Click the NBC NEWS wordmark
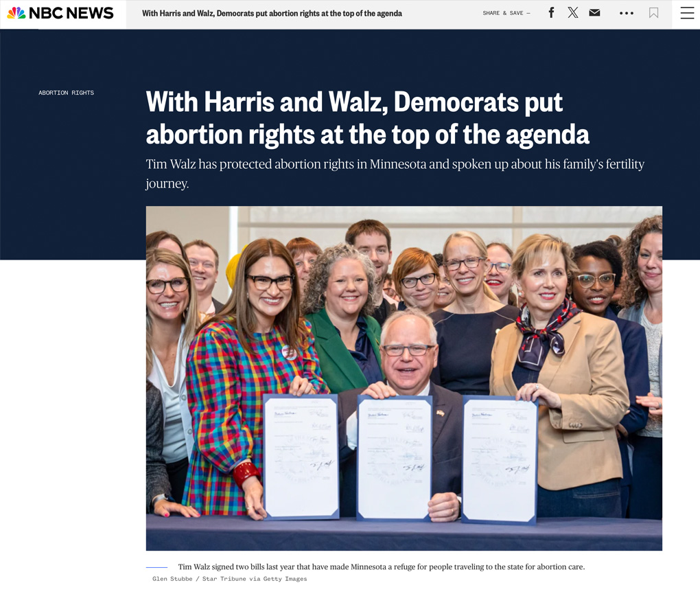The width and height of the screenshot is (700, 594). click(x=71, y=13)
